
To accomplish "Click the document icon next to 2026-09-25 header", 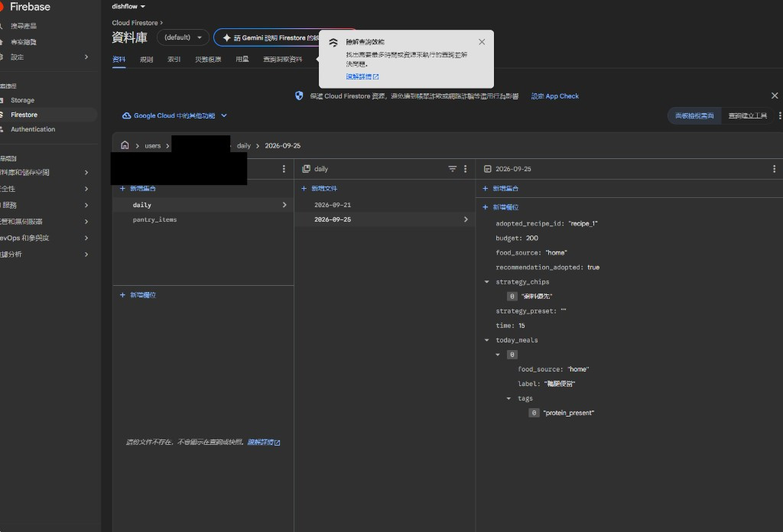I will pos(487,169).
